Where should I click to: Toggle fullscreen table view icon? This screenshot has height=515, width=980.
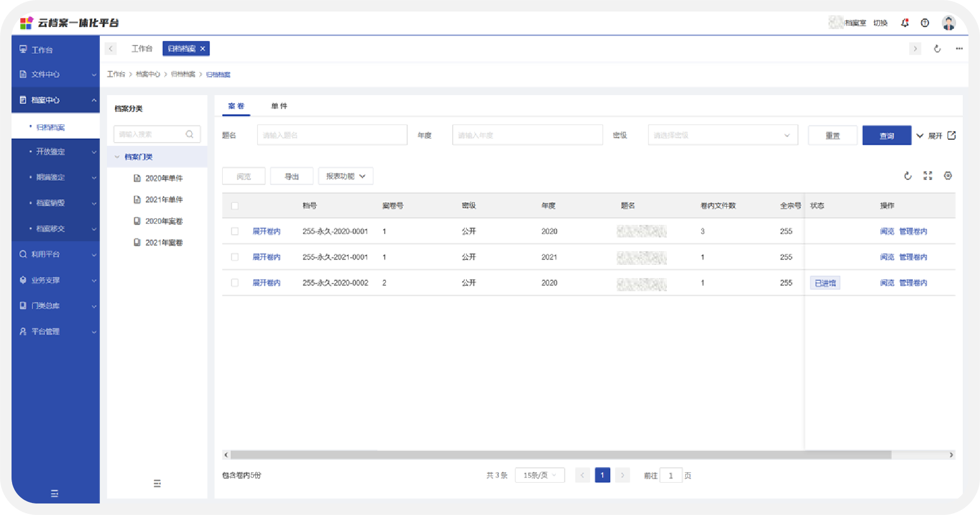point(928,176)
